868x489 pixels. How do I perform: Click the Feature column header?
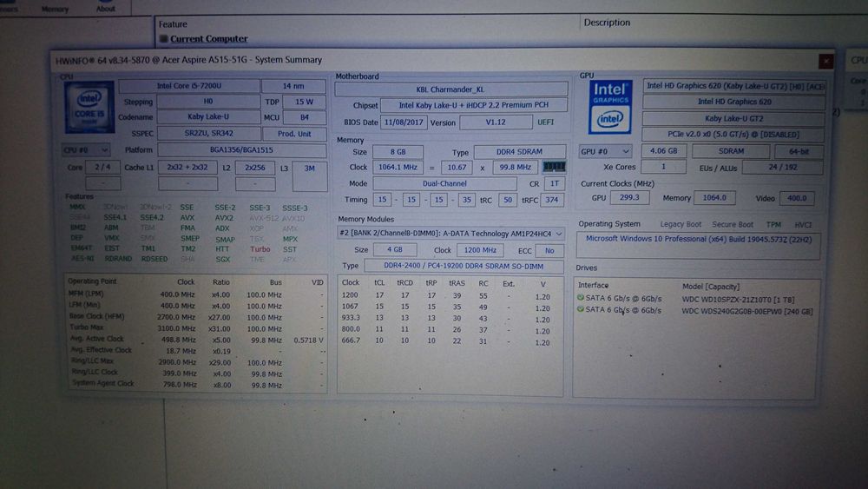pos(173,24)
